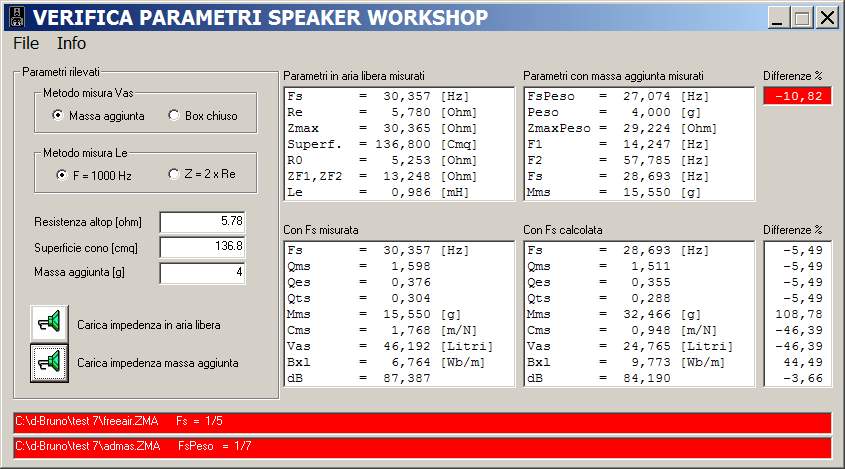Click Fs = 30,357 in free-air parameters
845x469 pixels.
point(378,96)
